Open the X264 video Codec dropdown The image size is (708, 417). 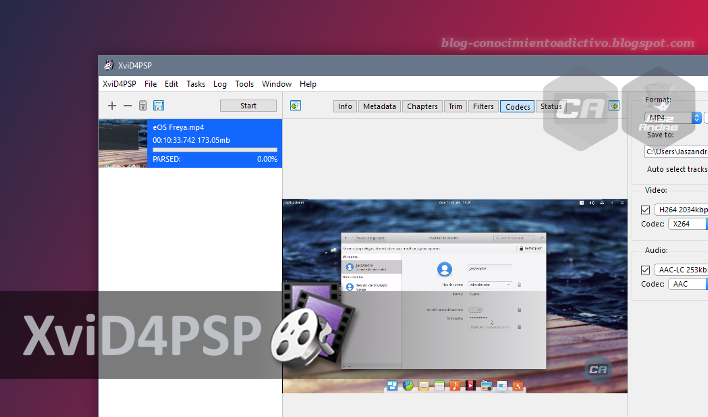tap(687, 224)
